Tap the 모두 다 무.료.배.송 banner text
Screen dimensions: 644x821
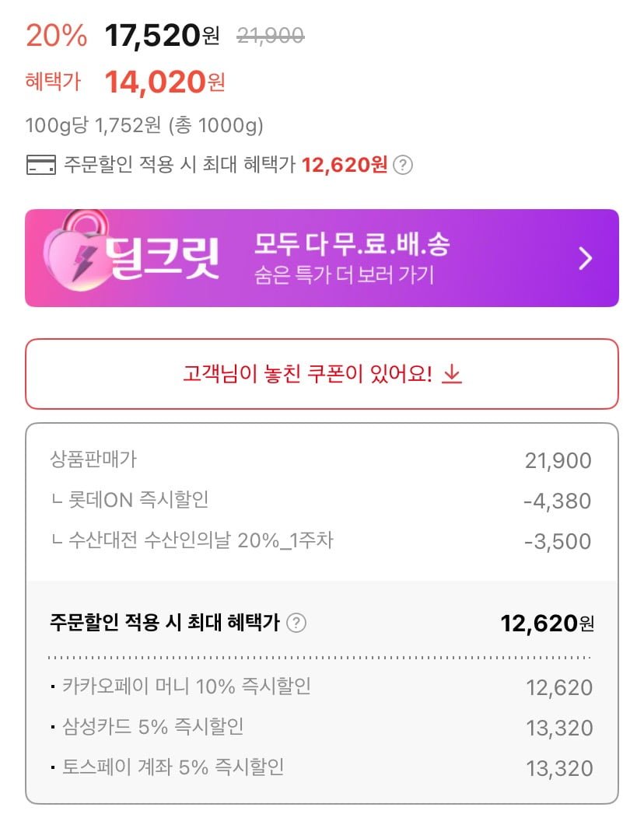[352, 246]
